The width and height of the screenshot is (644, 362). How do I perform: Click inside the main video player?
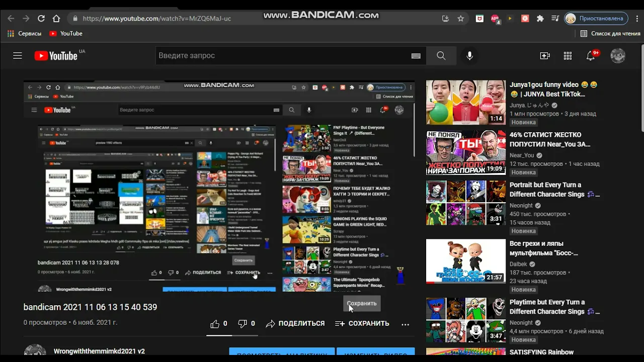pos(219,186)
